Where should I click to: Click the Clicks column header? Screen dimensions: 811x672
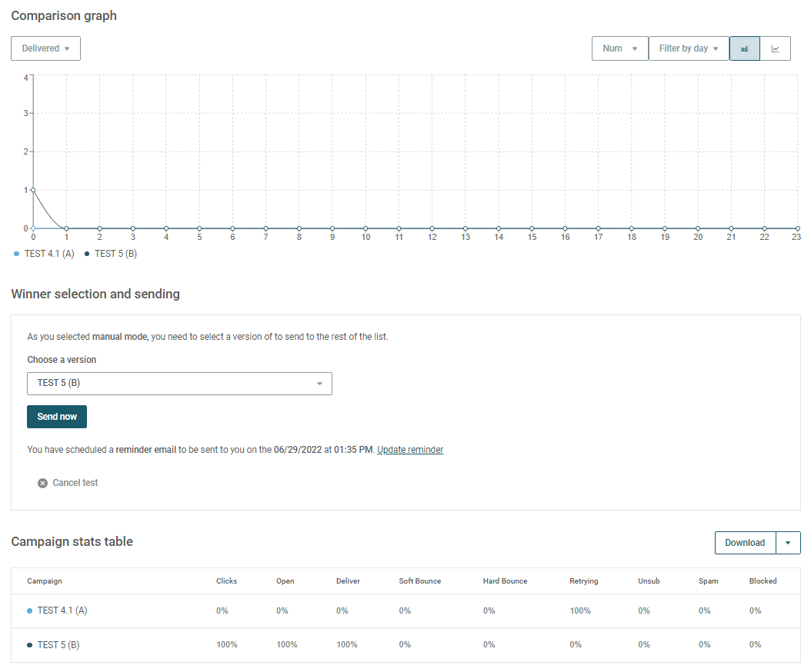coord(226,581)
